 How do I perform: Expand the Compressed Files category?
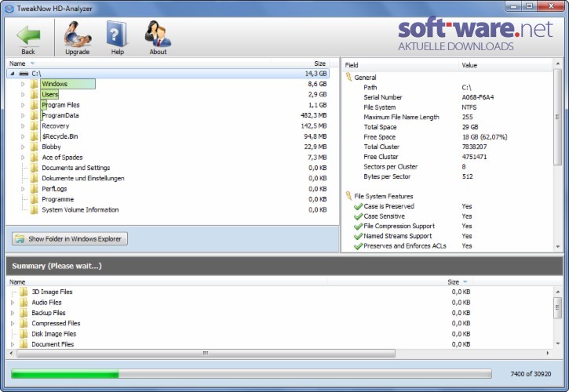coord(13,324)
